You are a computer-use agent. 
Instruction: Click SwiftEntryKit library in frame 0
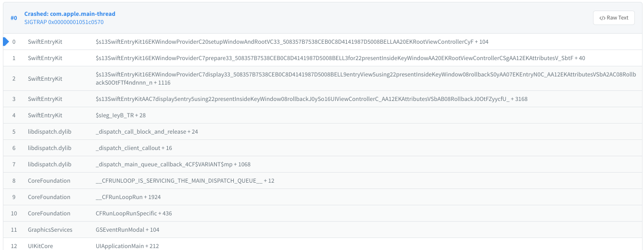pos(45,42)
